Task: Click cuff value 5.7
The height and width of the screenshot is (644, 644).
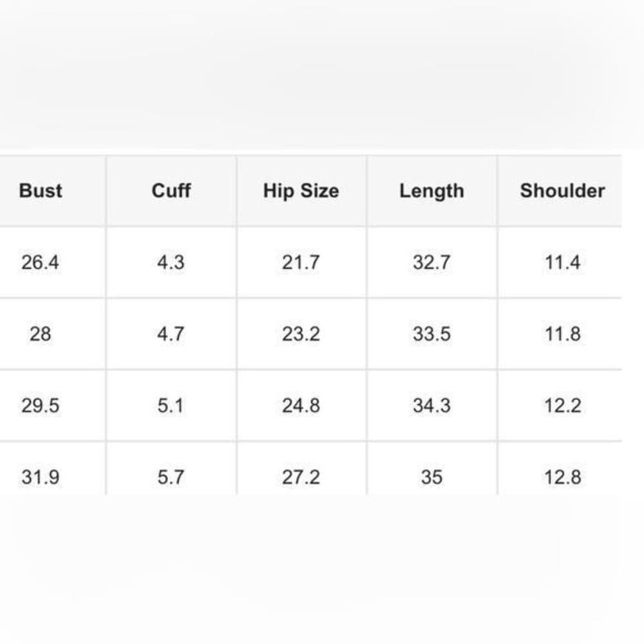Action: (171, 477)
